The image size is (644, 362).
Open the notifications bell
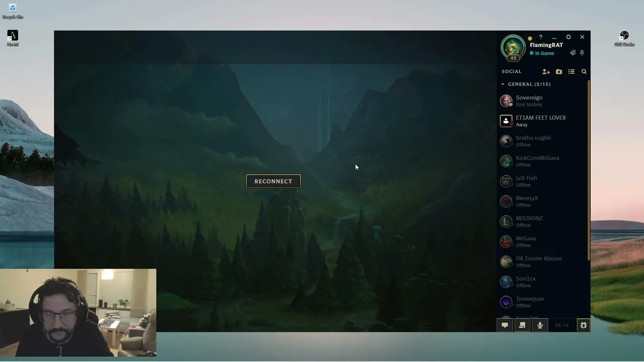pos(582,53)
